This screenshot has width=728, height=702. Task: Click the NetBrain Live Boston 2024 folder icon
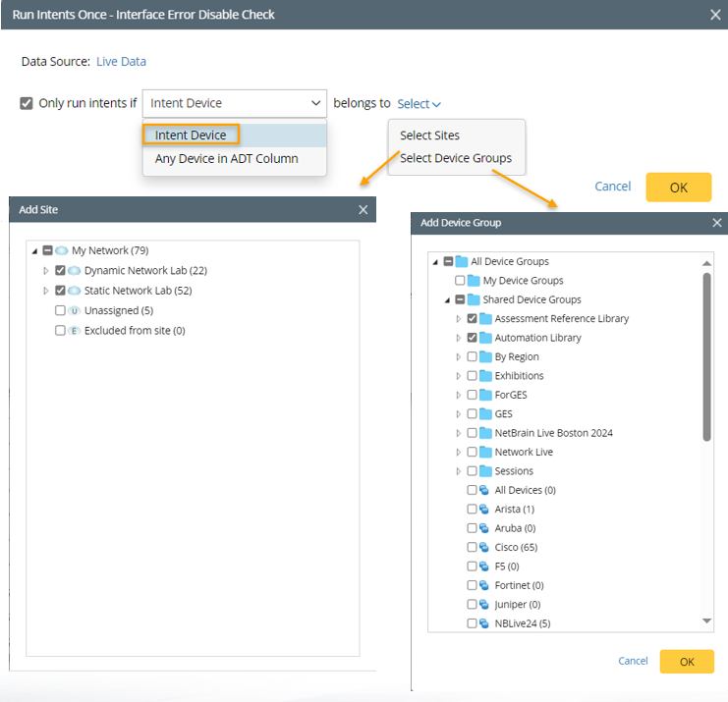[485, 433]
